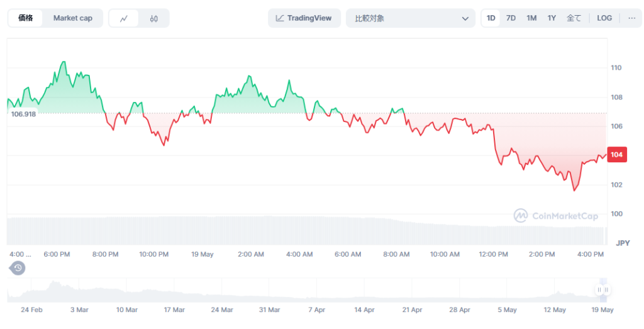Toggle LOG scale

tap(604, 18)
